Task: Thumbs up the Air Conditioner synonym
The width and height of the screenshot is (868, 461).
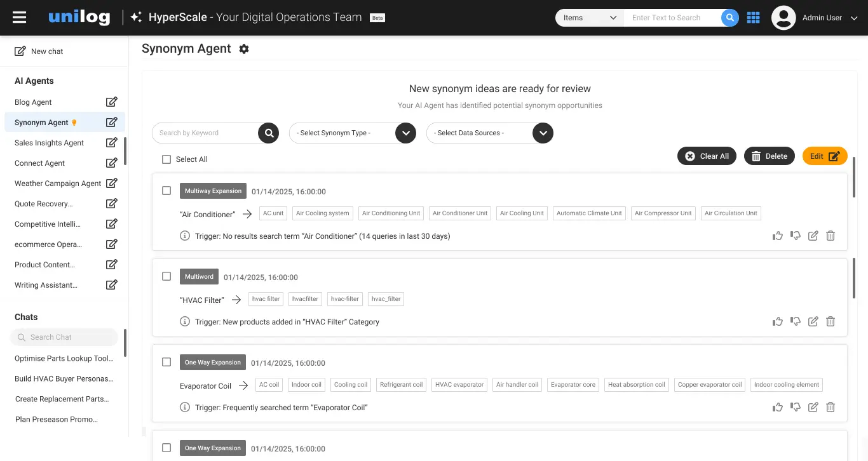Action: coord(778,236)
